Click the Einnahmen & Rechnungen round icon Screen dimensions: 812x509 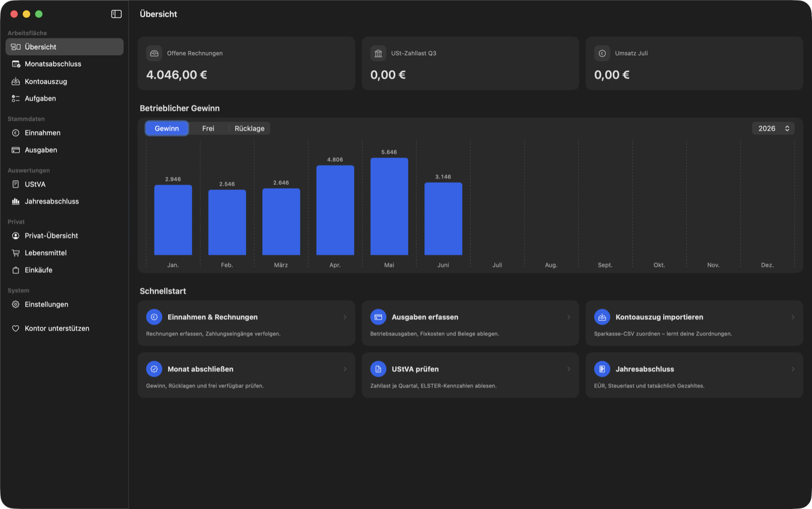click(x=154, y=317)
